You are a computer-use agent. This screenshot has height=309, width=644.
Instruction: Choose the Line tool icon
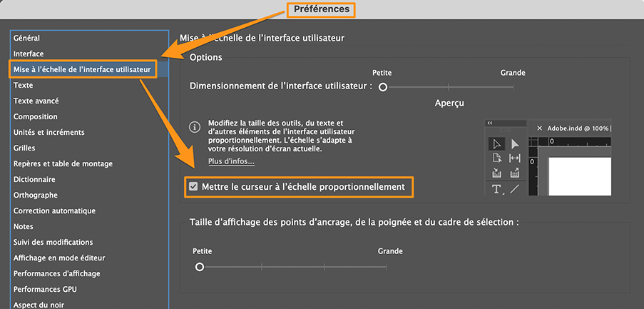click(x=515, y=189)
